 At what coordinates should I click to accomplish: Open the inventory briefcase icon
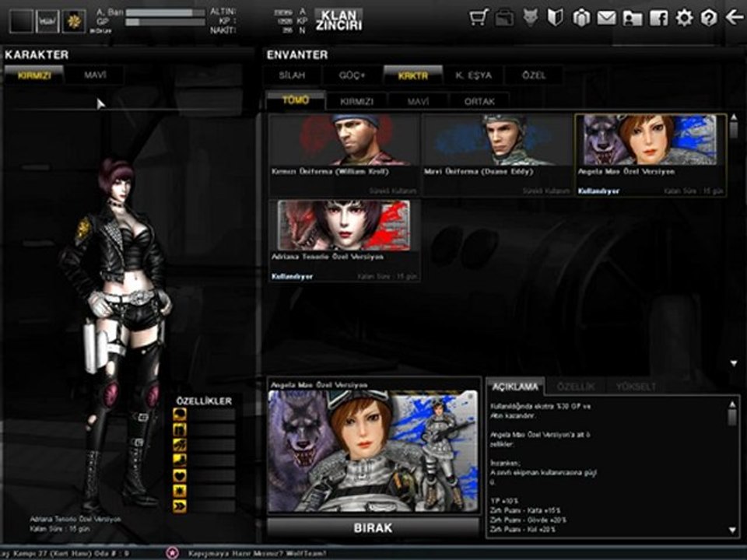tap(504, 18)
